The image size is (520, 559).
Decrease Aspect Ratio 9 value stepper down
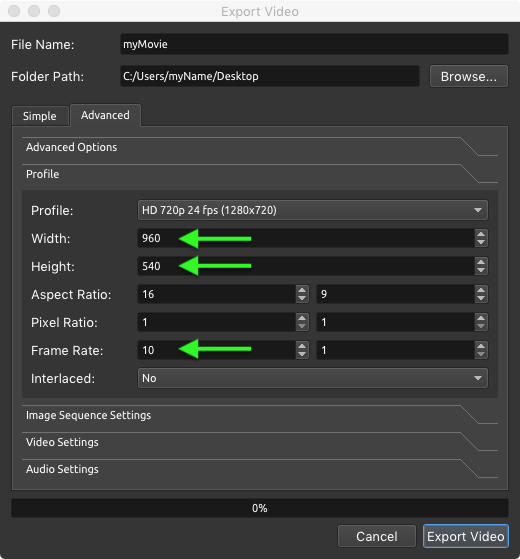pos(481,298)
